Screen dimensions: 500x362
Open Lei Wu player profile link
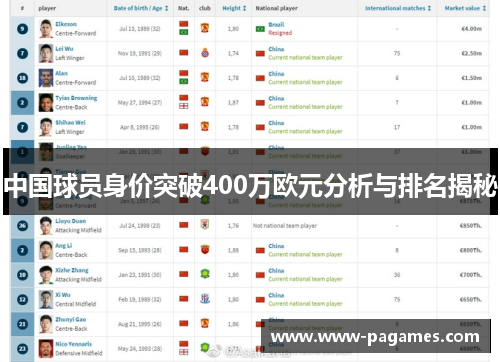click(x=64, y=49)
